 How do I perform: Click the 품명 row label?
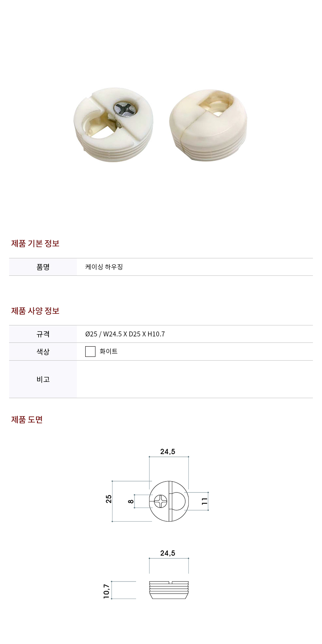point(43,267)
